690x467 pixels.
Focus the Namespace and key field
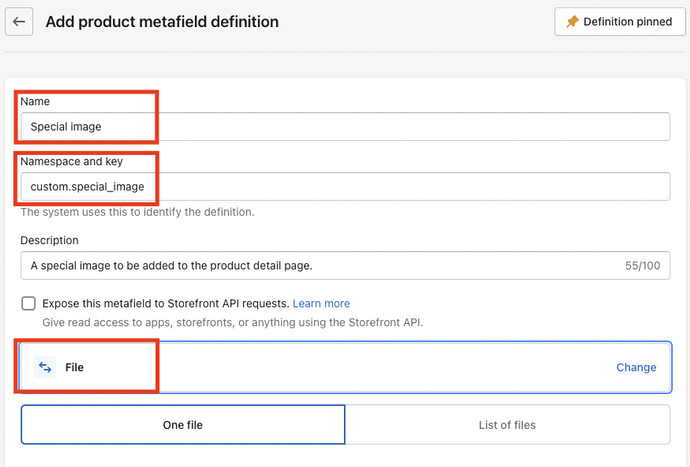345,187
